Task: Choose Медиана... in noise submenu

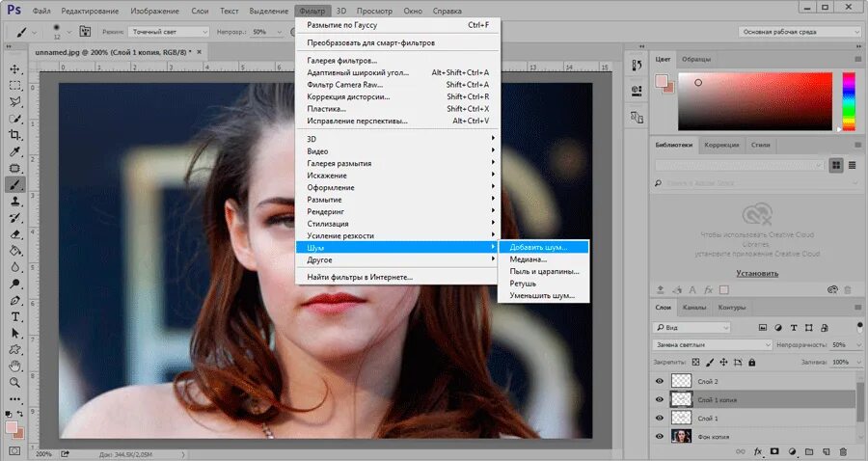Action: 542,259
